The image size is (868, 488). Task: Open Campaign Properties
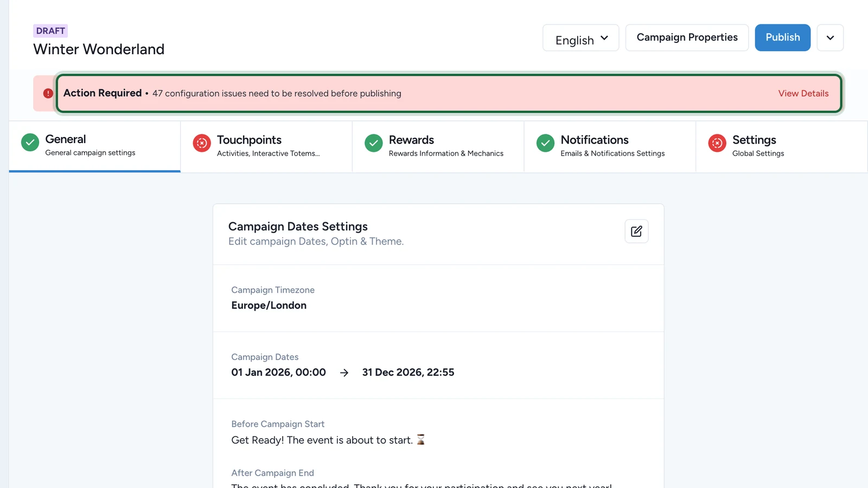pos(687,38)
